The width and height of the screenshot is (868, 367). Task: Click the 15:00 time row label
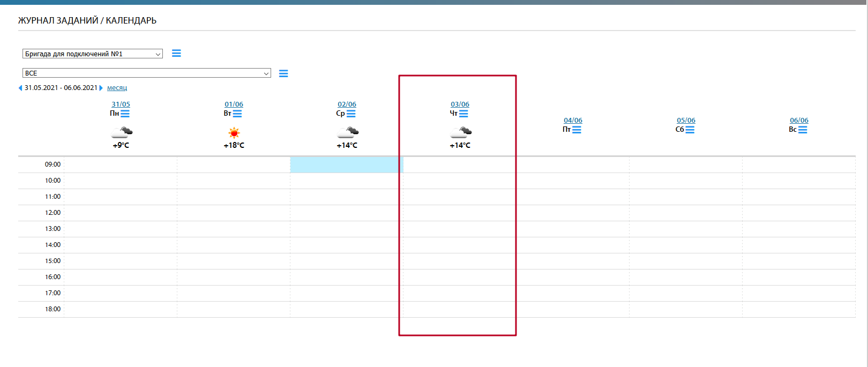[x=53, y=261]
